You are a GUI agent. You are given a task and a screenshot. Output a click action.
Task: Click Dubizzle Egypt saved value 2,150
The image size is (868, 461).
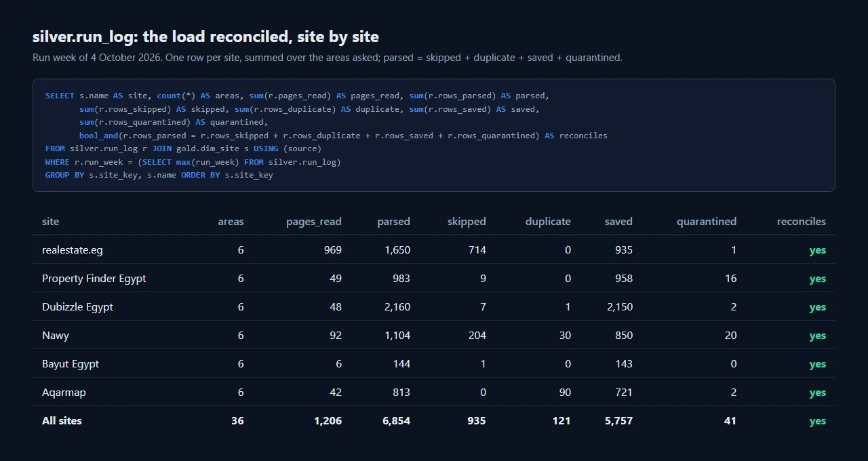(x=620, y=307)
